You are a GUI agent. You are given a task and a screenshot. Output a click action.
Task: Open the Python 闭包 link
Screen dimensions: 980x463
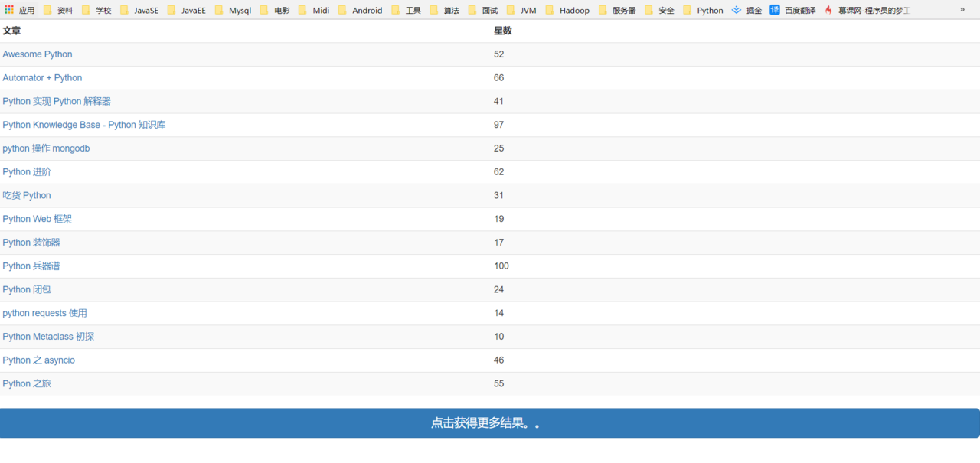(27, 289)
